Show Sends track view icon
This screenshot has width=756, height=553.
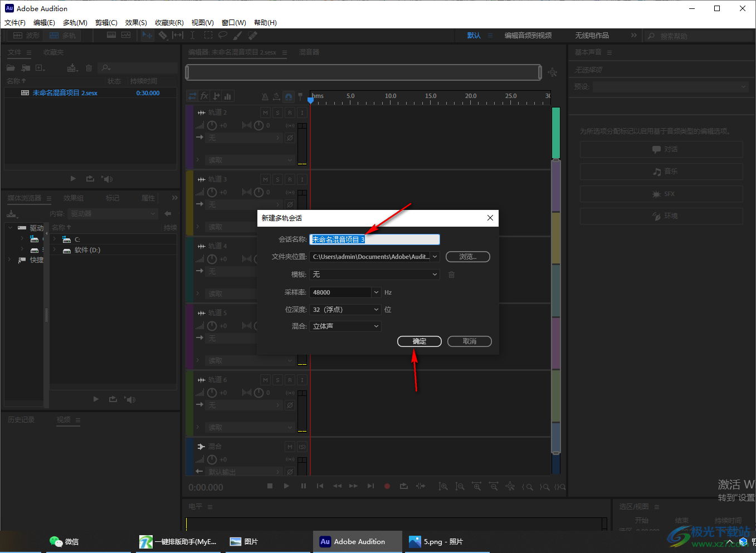[216, 96]
